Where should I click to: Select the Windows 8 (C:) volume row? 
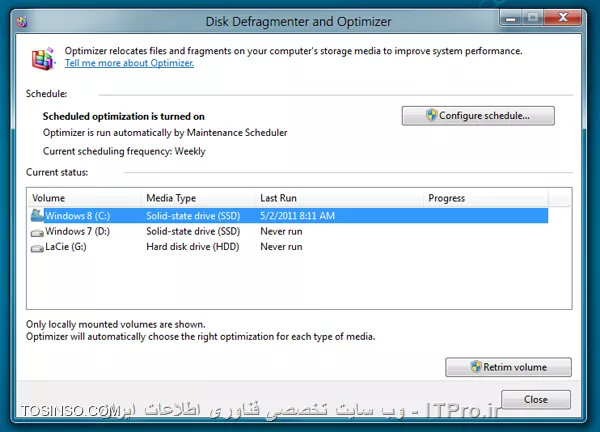click(x=288, y=216)
